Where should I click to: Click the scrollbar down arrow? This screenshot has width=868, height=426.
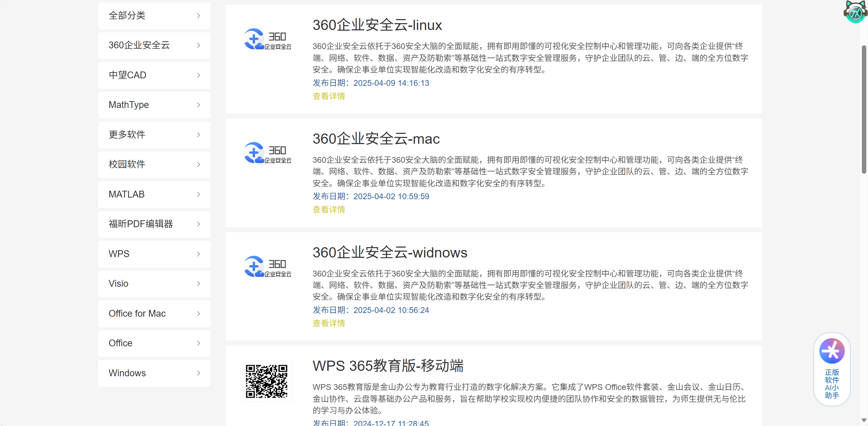click(x=864, y=420)
